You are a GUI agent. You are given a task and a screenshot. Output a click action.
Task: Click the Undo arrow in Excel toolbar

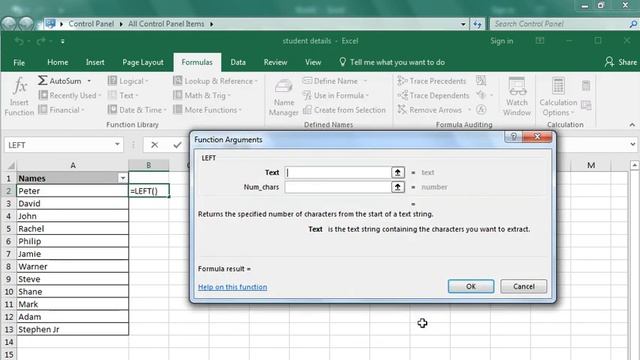(19, 41)
